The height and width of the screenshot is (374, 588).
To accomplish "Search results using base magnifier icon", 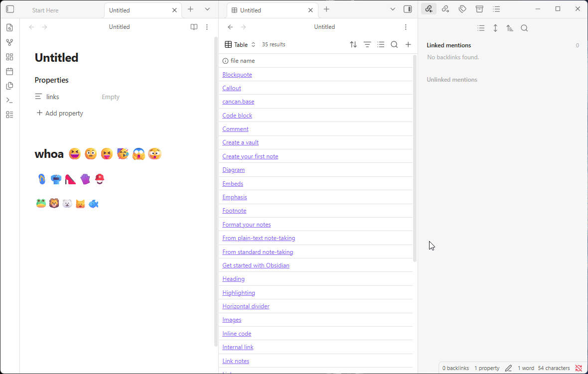I will point(394,44).
